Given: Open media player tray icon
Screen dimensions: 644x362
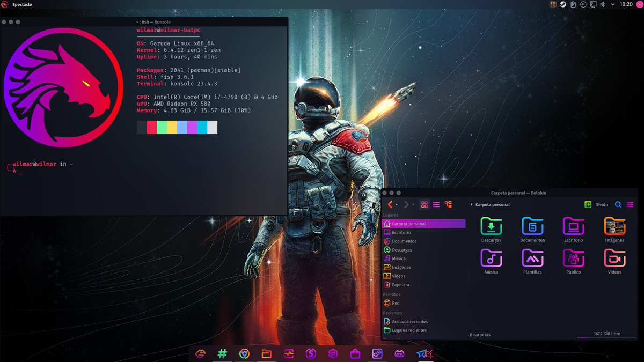Looking at the screenshot, I should [x=583, y=4].
